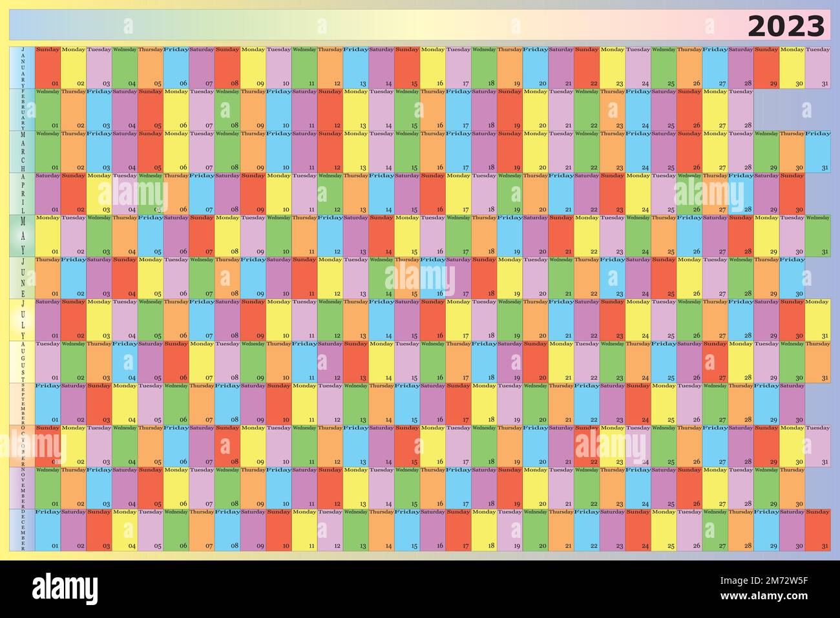Choose the February 28 Tuesday cell
This screenshot has height=618, width=840.
tap(740, 109)
